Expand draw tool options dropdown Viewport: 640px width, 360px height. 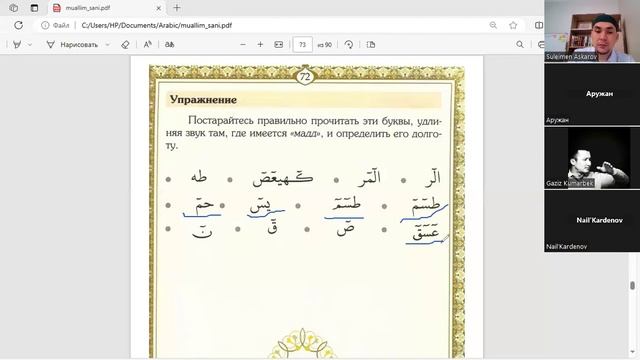108,44
